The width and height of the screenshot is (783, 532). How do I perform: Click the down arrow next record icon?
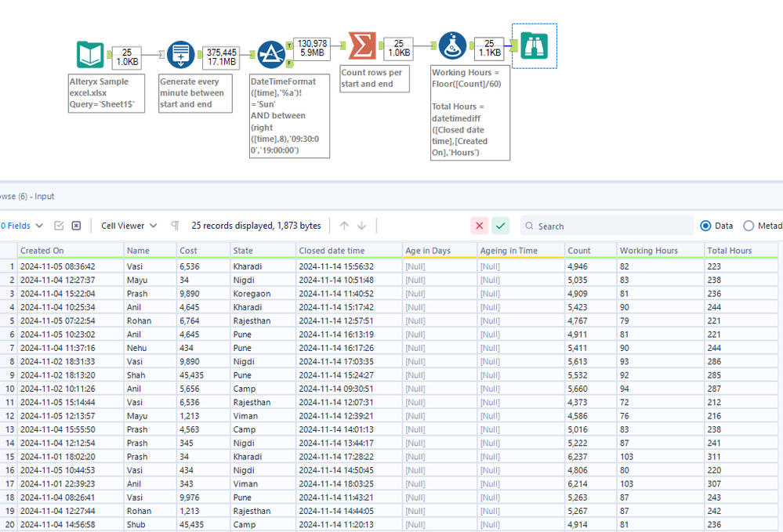coord(361,226)
